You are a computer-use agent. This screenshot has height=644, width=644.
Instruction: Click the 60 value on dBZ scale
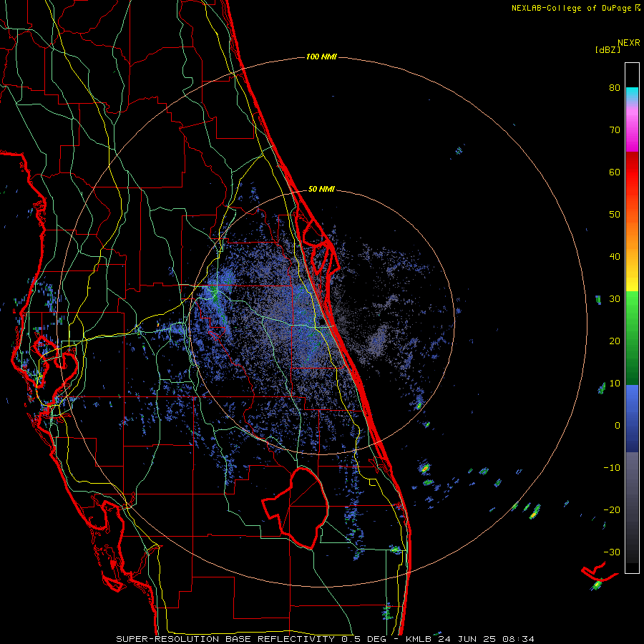pos(615,172)
